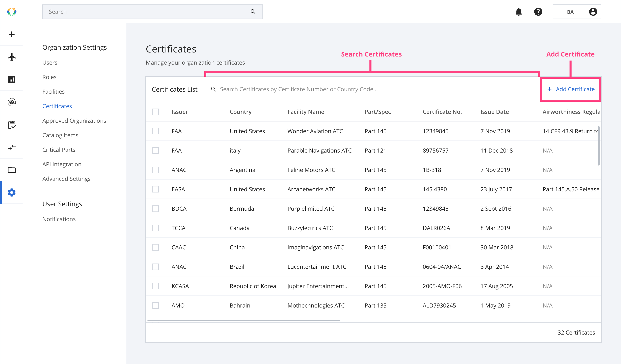Click the KCASA issuer cell
The width and height of the screenshot is (621, 364).
180,286
